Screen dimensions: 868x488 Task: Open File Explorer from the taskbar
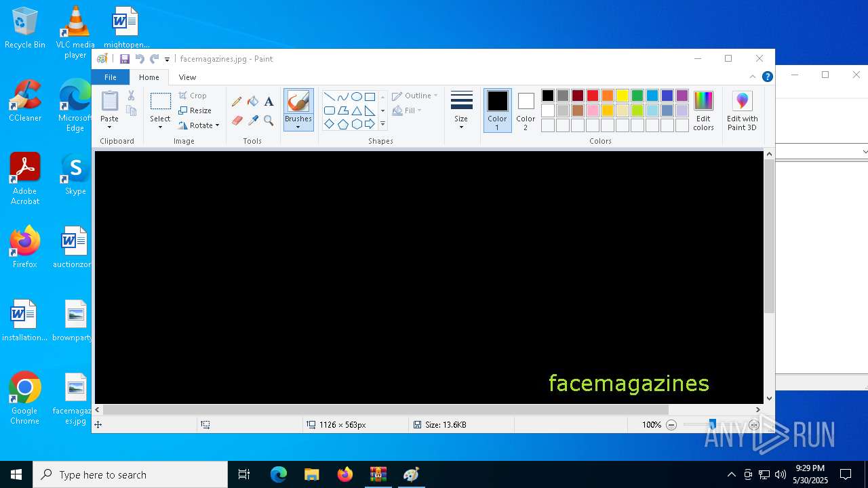point(312,474)
